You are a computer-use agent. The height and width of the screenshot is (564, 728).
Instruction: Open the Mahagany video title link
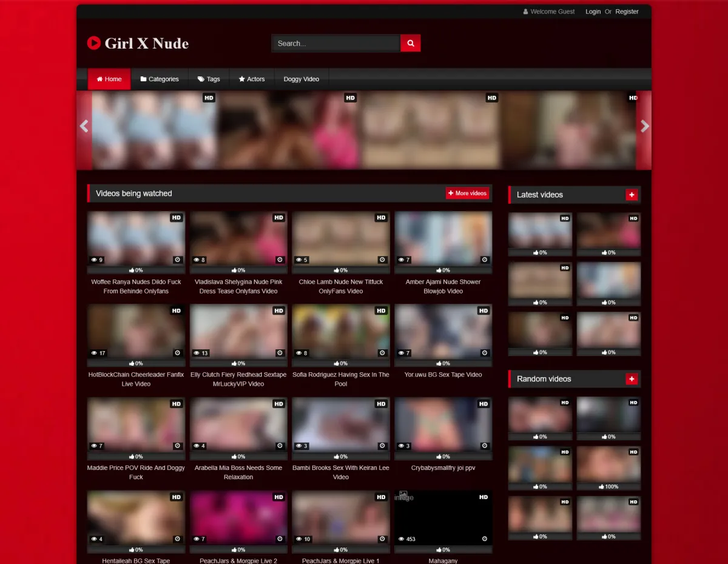tap(443, 560)
